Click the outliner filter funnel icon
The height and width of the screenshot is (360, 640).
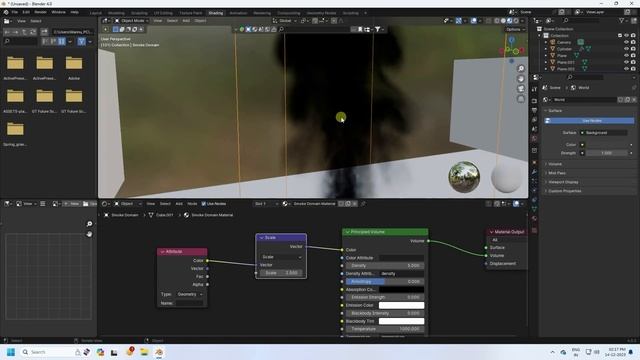(621, 20)
